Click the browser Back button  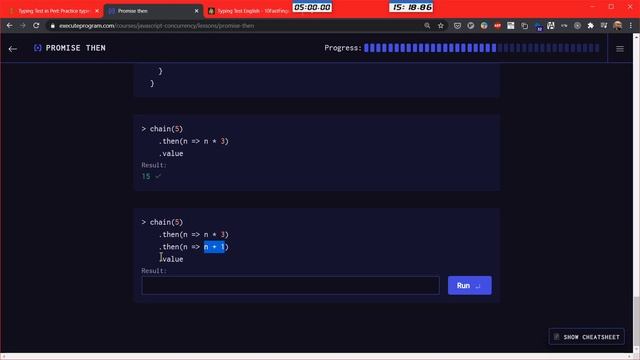point(9,26)
